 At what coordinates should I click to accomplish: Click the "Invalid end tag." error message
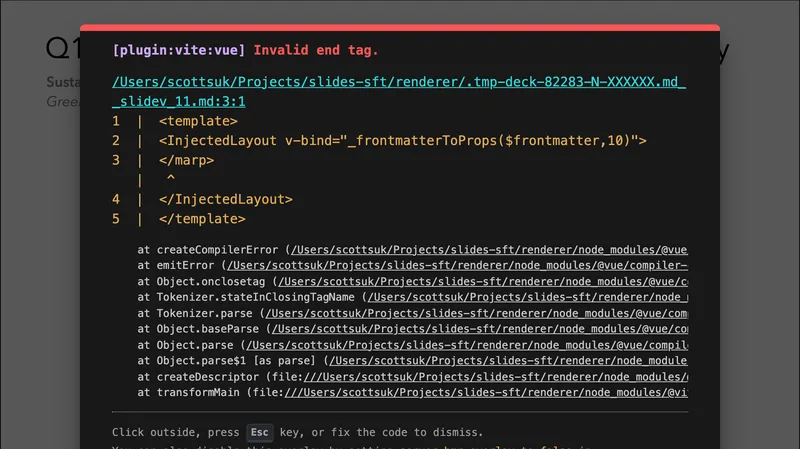point(316,50)
